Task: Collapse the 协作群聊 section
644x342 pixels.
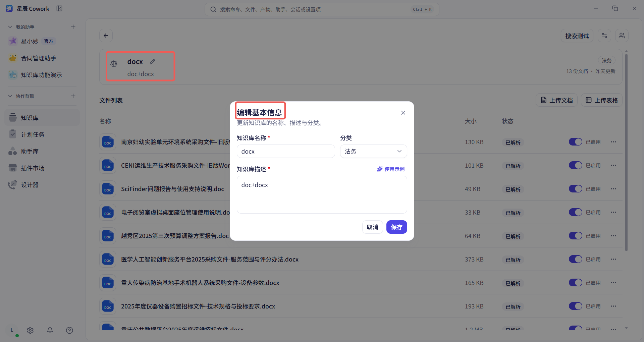Action: click(10, 96)
